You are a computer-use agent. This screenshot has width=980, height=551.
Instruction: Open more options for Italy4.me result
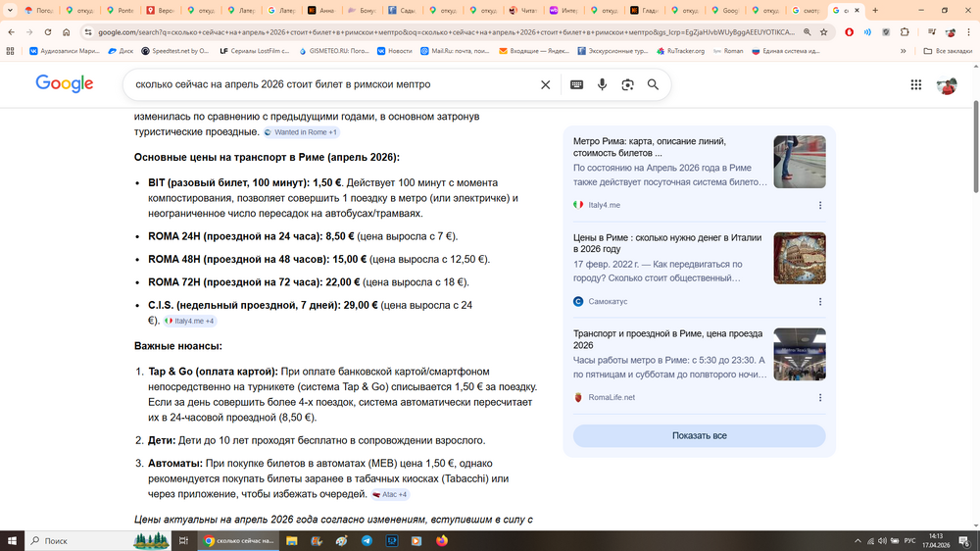pyautogui.click(x=820, y=205)
